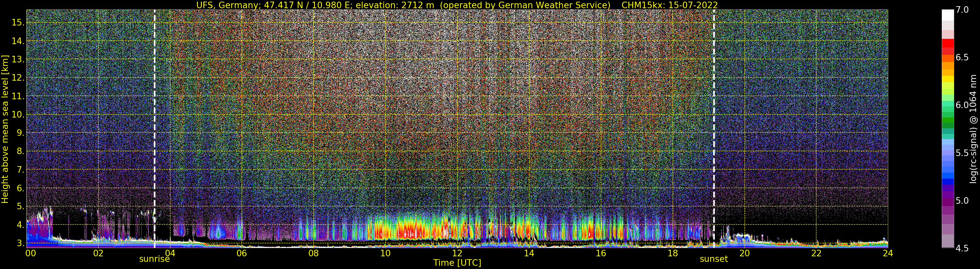
Task: Click the white dashed sunset marker line
Action: click(x=714, y=129)
